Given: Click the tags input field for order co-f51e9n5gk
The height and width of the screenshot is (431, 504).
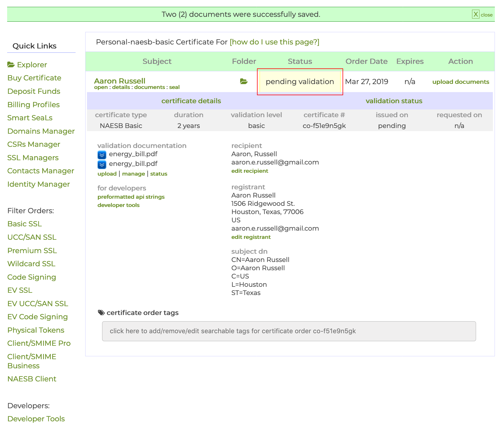Looking at the screenshot, I should pos(289,331).
